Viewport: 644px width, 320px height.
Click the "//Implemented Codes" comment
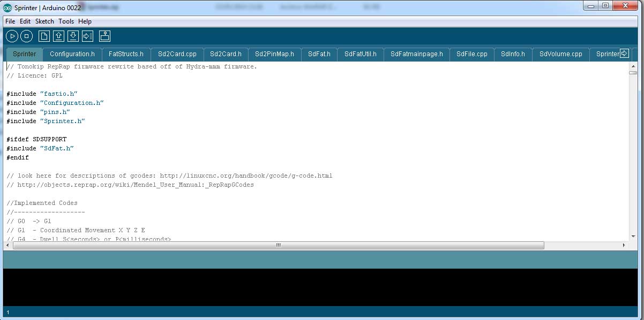42,203
